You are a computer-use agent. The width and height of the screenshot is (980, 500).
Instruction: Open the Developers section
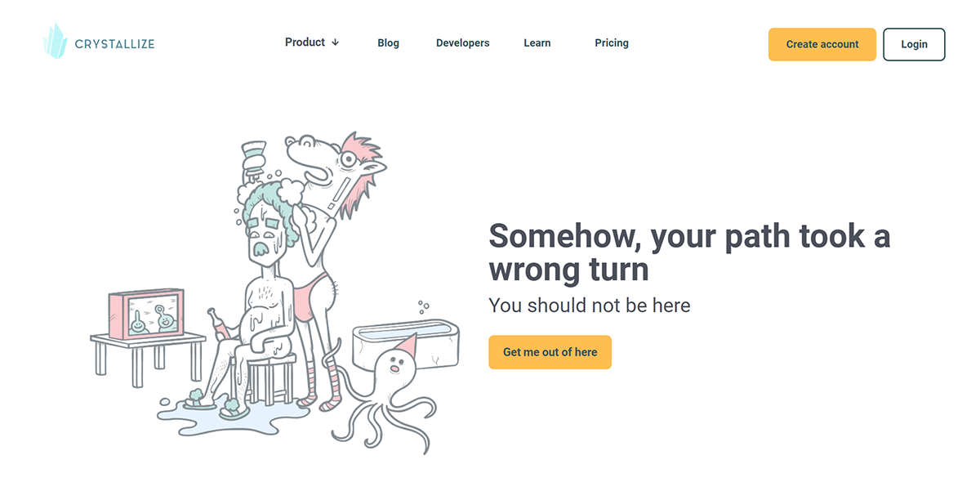[x=463, y=43]
